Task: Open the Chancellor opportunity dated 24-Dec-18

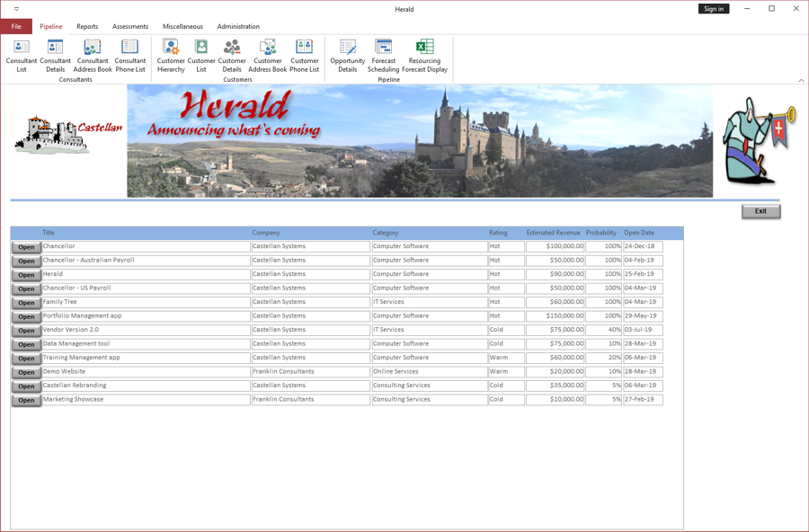Action: pyautogui.click(x=26, y=247)
